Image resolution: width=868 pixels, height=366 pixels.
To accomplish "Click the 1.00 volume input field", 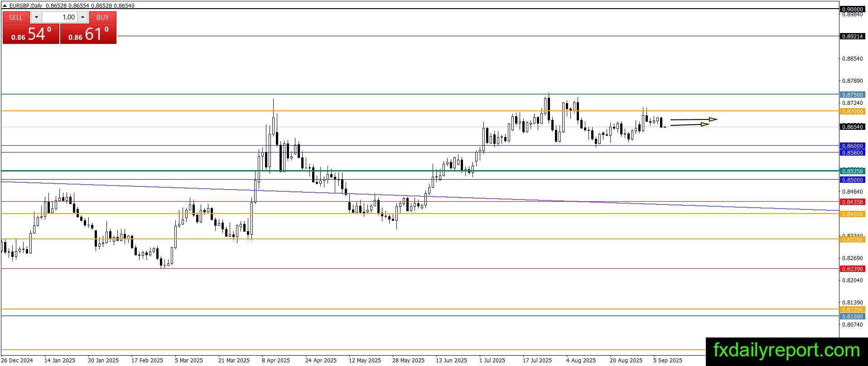I will pos(59,17).
